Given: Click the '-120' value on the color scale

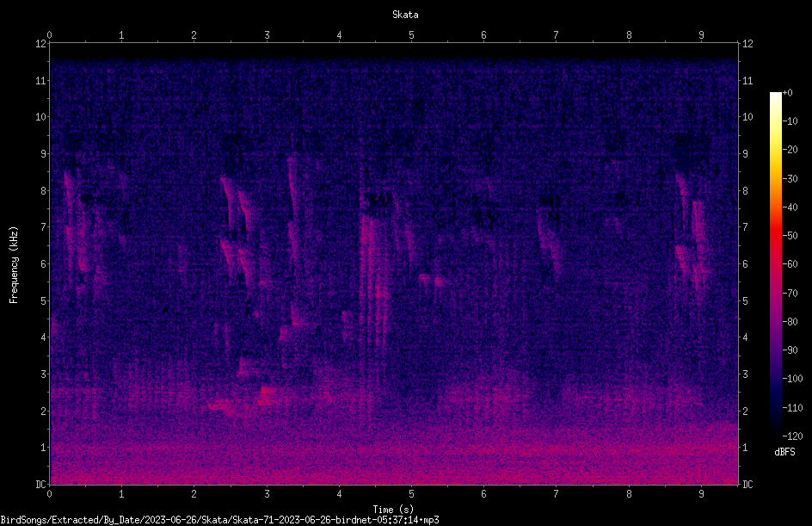Looking at the screenshot, I should pos(792,436).
